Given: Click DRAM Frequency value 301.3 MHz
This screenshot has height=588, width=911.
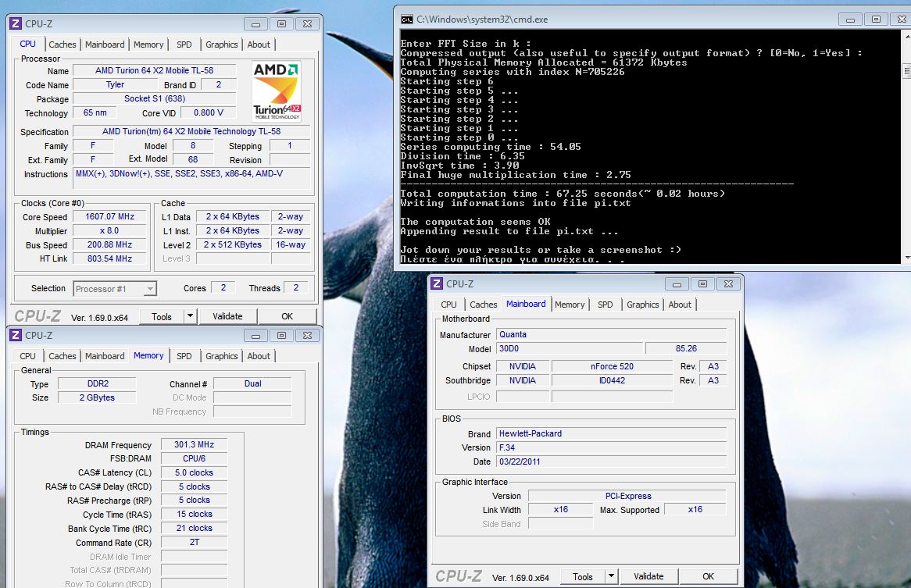Looking at the screenshot, I should coord(194,444).
